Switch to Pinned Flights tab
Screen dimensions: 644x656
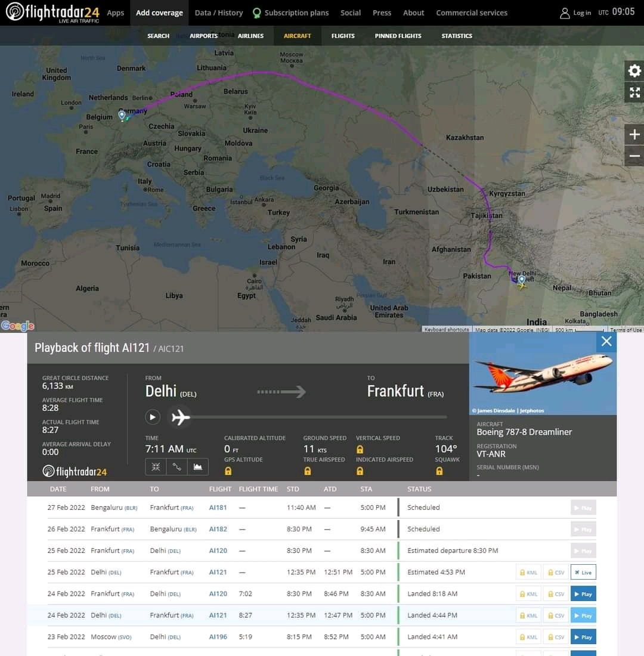click(398, 36)
